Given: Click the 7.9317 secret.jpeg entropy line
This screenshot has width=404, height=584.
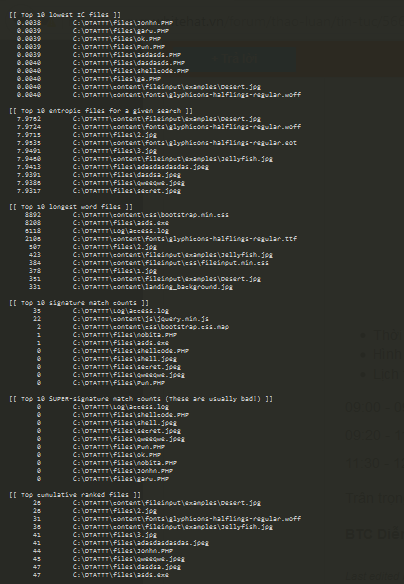Looking at the screenshot, I should [99, 191].
